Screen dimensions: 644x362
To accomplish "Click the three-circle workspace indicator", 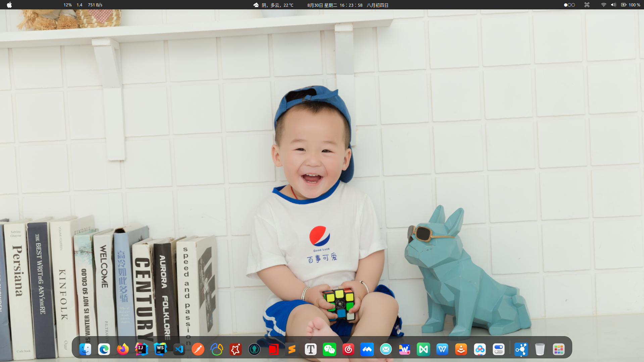I will [569, 5].
